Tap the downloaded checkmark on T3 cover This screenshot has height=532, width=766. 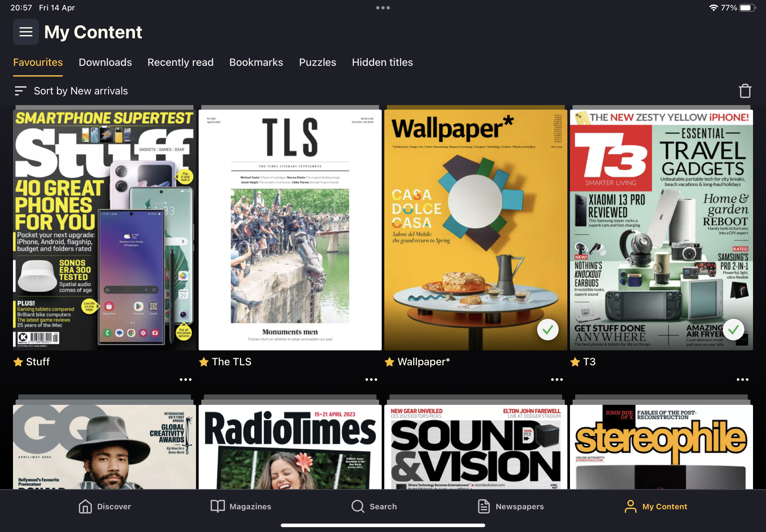(733, 330)
